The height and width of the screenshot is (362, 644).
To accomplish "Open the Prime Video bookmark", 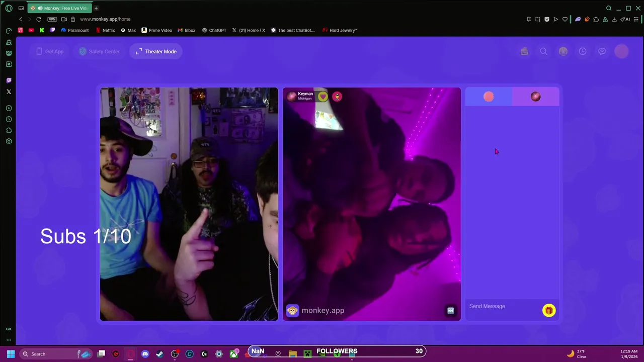I will (x=156, y=30).
